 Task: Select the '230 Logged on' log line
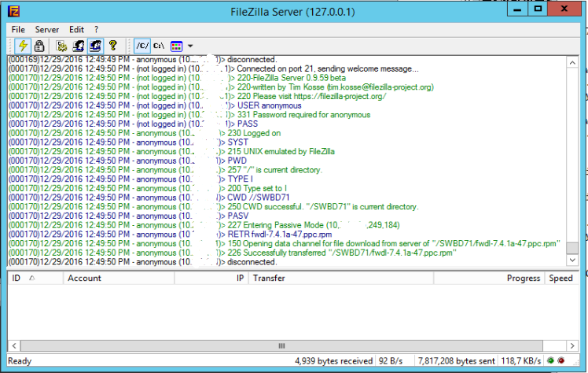coord(145,133)
